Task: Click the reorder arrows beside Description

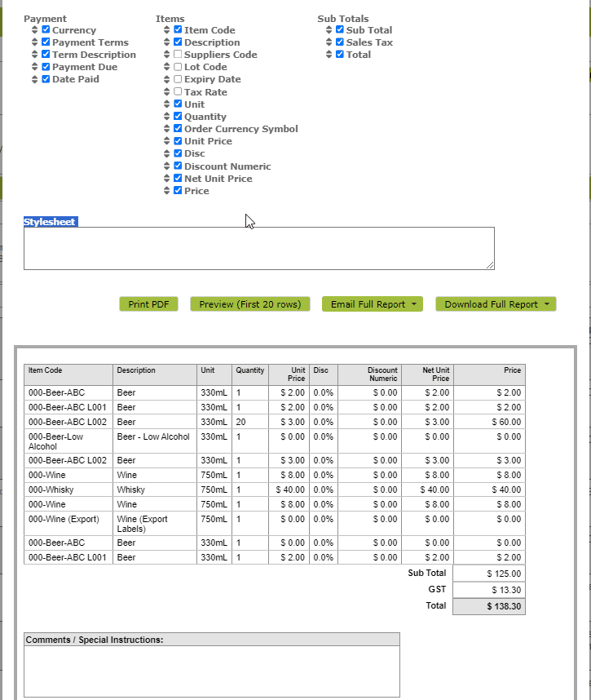Action: pos(167,42)
